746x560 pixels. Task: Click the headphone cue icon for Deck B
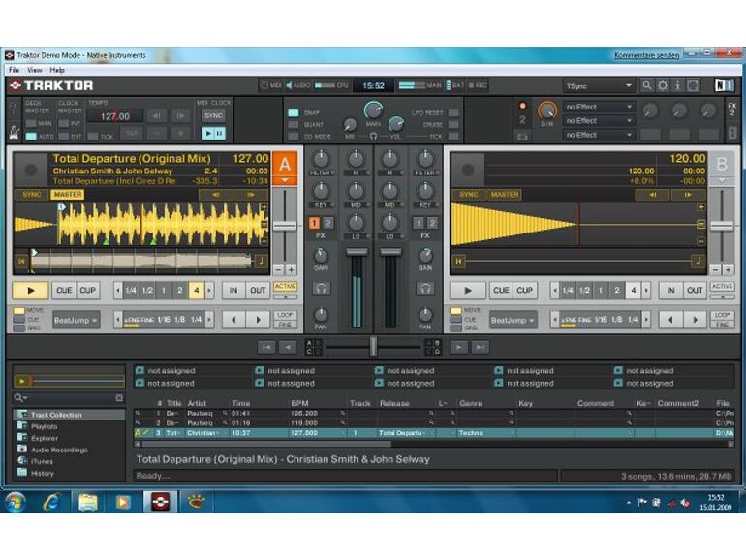coord(425,289)
